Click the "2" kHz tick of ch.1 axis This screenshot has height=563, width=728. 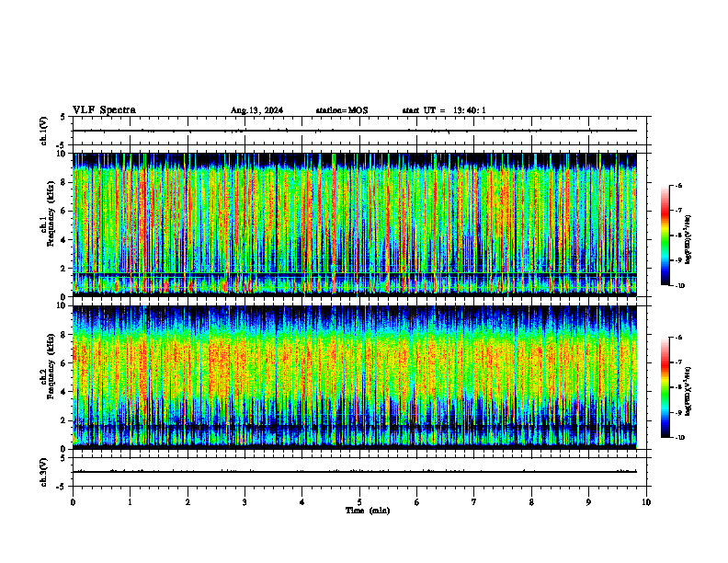[x=63, y=268]
